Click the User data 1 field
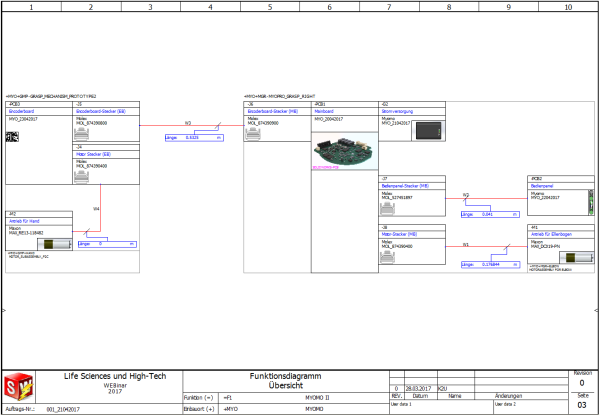600x415 pixels. pos(442,405)
